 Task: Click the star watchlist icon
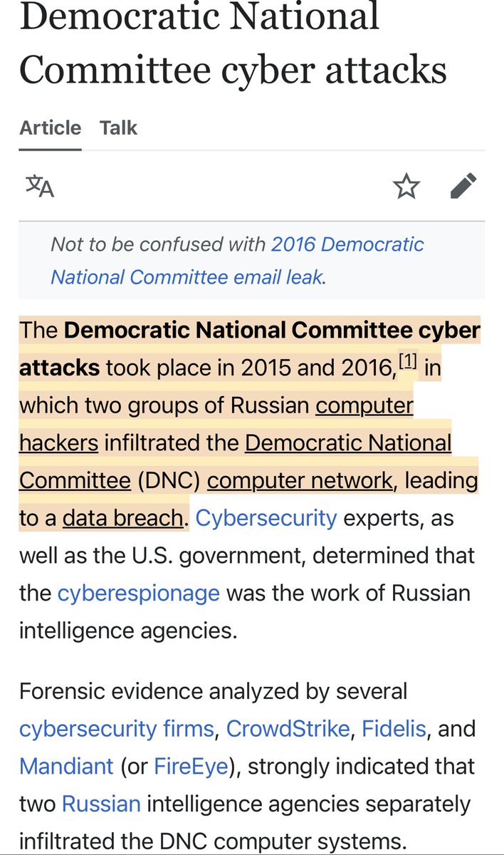pos(406,187)
